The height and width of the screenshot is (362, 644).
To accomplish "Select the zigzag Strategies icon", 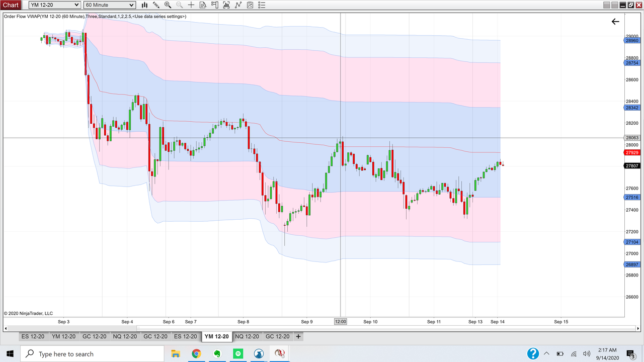I will [x=238, y=5].
